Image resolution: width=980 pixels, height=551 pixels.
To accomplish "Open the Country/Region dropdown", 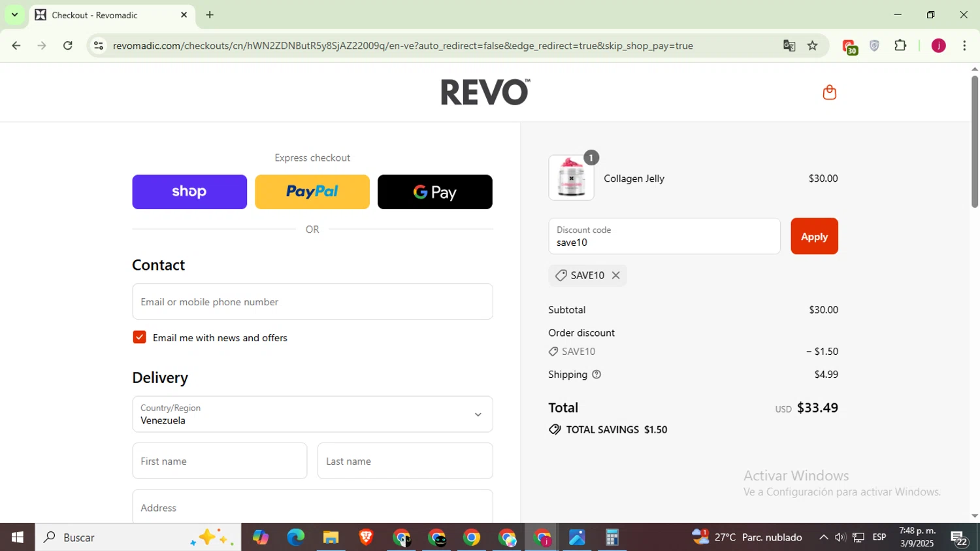I will pyautogui.click(x=312, y=414).
